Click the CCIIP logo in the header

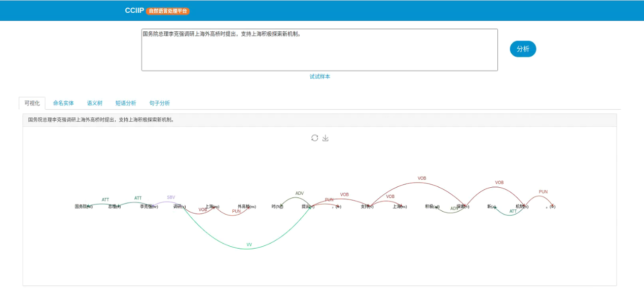(134, 11)
